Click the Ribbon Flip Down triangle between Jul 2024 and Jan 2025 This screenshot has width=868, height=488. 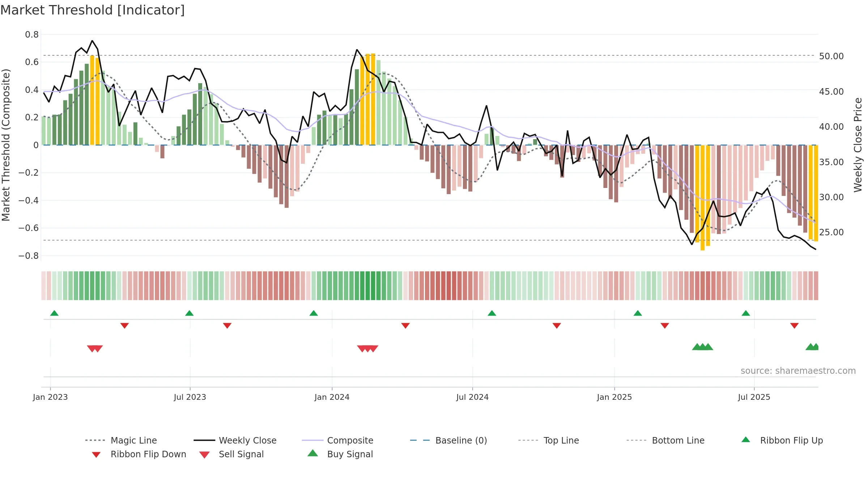point(557,326)
